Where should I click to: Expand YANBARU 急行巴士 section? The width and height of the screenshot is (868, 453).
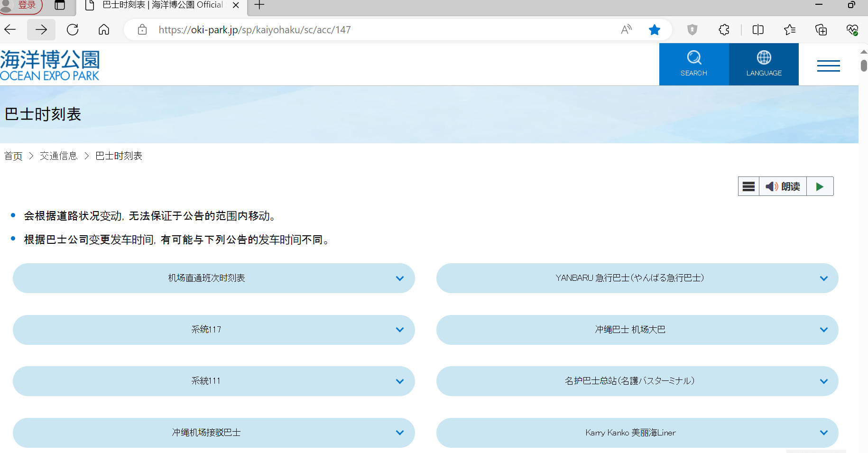tap(637, 278)
